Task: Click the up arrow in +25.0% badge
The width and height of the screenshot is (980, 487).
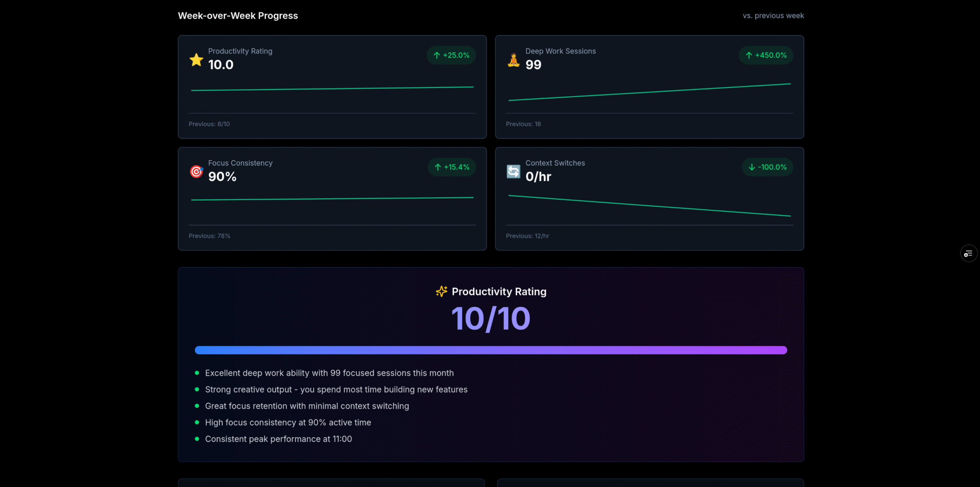Action: (x=437, y=56)
